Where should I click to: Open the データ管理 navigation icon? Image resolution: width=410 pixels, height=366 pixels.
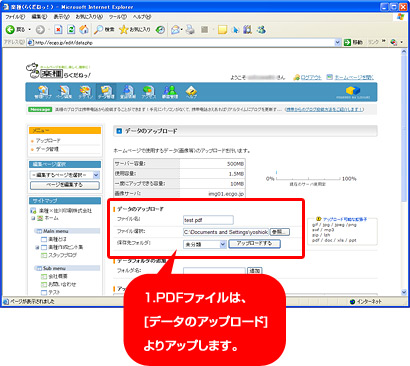106,92
